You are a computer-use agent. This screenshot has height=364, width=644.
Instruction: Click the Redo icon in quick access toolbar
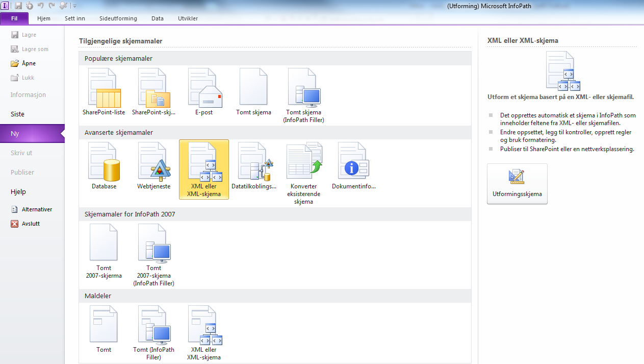51,6
